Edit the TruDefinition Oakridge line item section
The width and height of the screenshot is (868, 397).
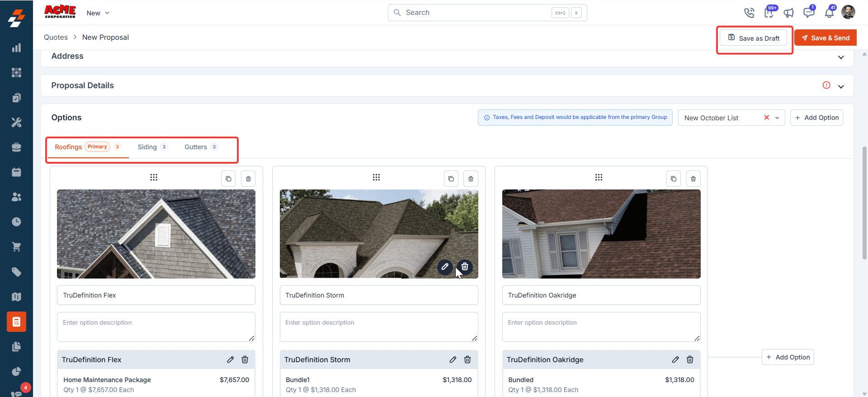(x=675, y=359)
